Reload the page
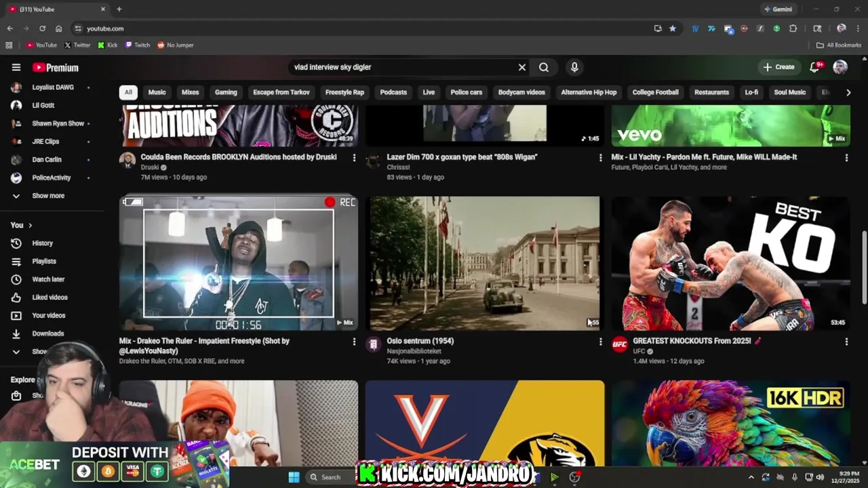This screenshot has height=488, width=868. [42, 28]
